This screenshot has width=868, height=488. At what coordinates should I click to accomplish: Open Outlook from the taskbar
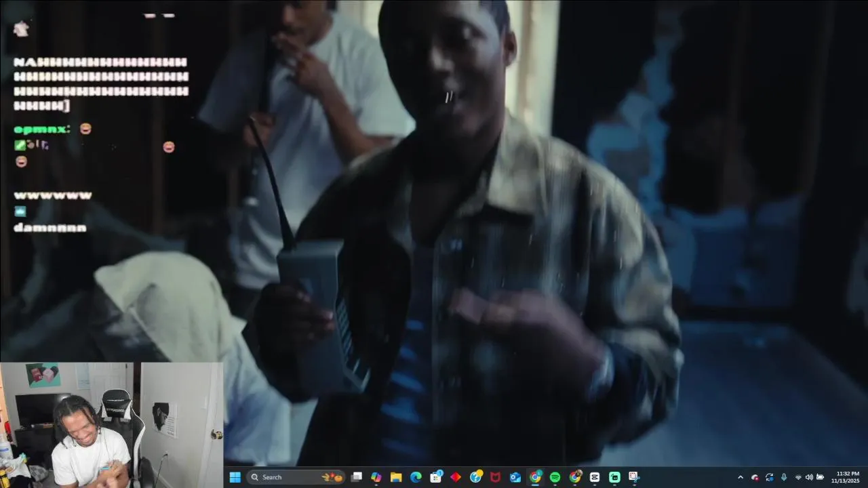(515, 477)
